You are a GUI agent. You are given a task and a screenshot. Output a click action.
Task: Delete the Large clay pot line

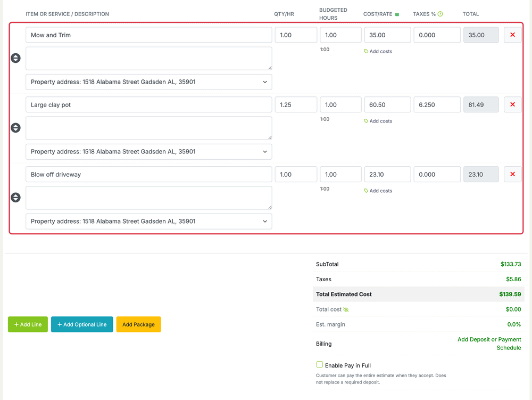click(x=512, y=104)
